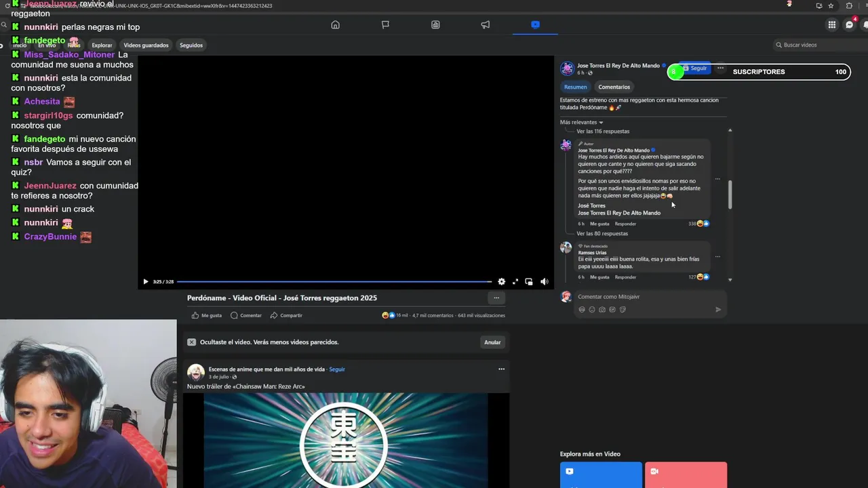The image size is (868, 488).
Task: Open the Seguidos tab
Action: click(x=191, y=45)
